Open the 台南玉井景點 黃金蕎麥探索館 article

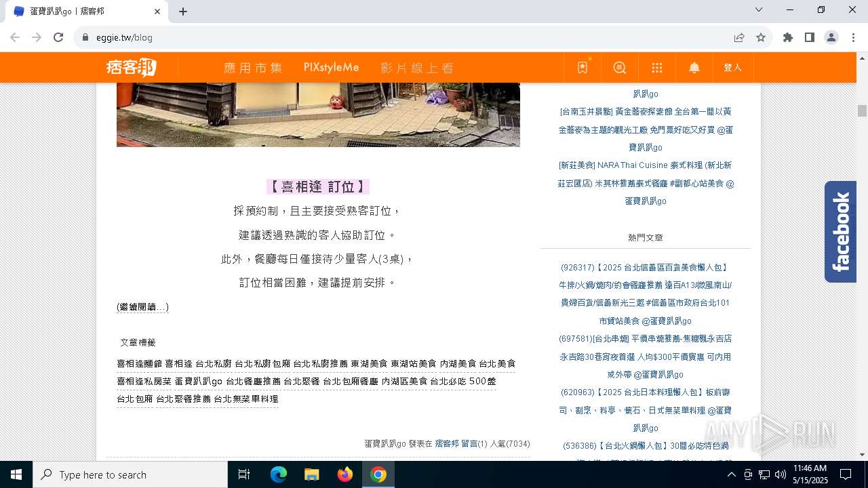(x=646, y=129)
